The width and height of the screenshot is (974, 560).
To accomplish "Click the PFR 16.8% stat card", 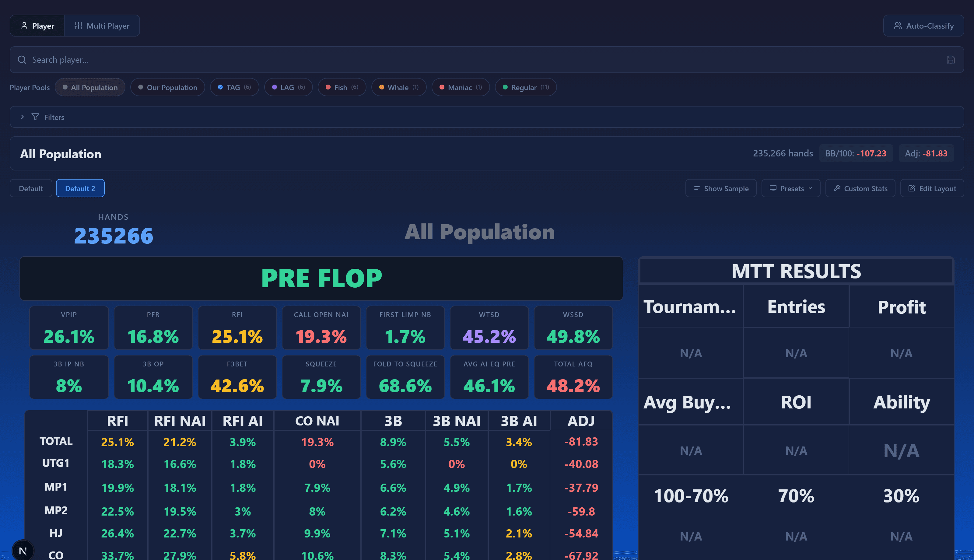I will pyautogui.click(x=153, y=328).
